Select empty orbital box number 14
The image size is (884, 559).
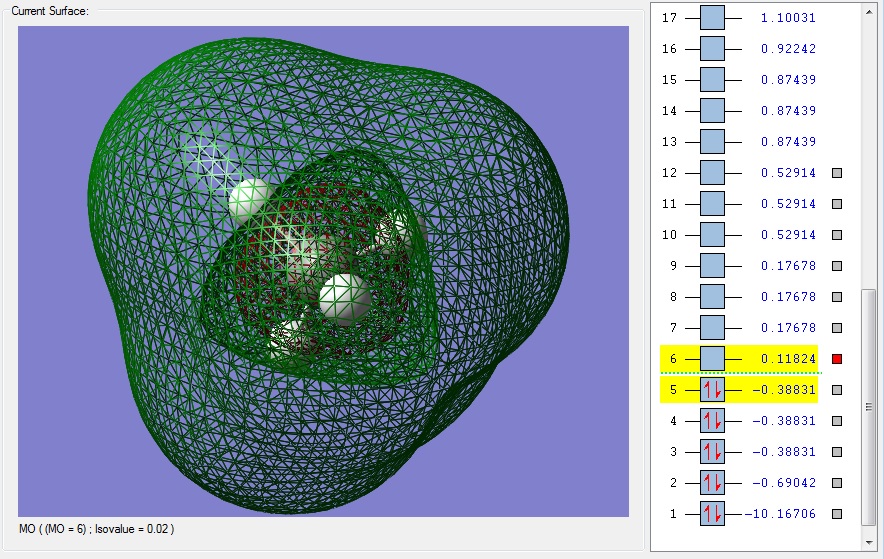tap(713, 111)
